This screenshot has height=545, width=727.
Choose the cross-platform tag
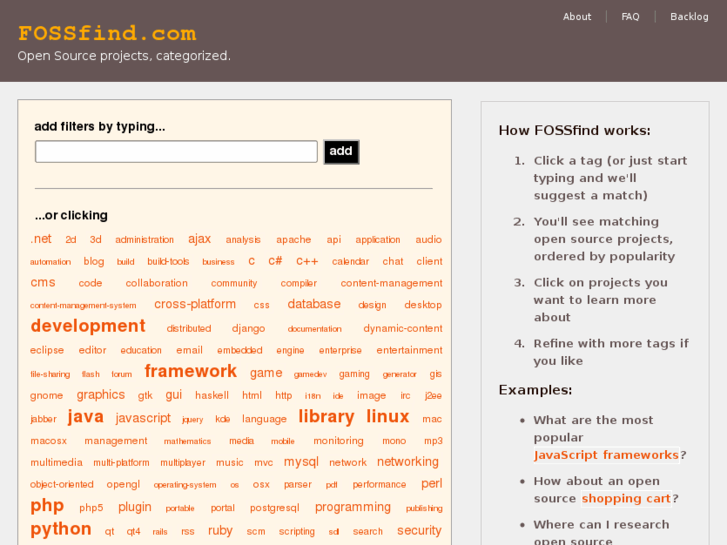coord(195,304)
